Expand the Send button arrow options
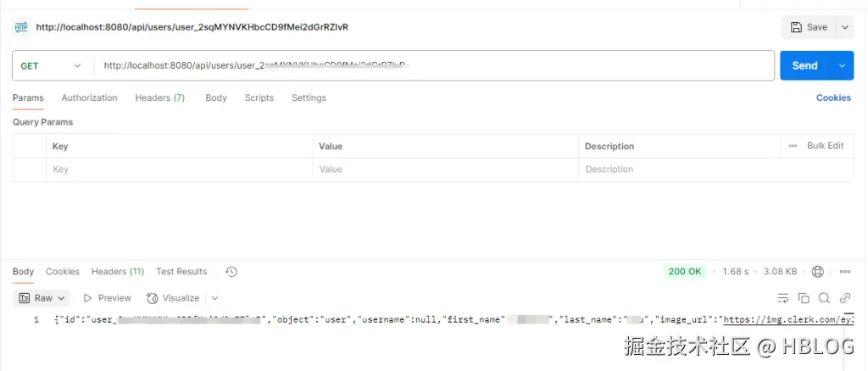Image resolution: width=868 pixels, height=371 pixels. click(842, 66)
